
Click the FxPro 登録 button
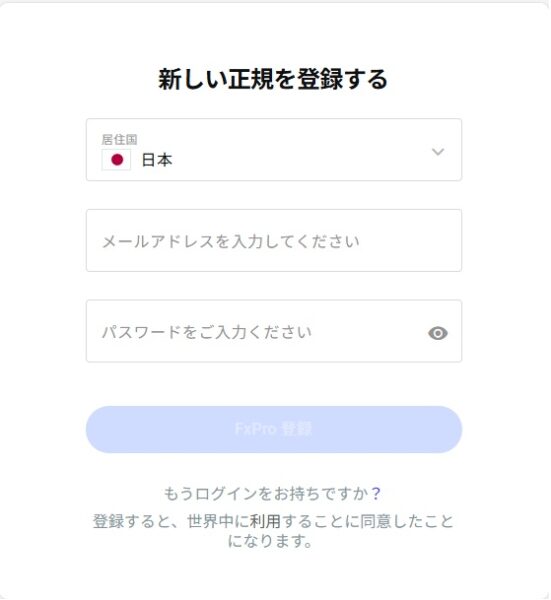click(274, 429)
